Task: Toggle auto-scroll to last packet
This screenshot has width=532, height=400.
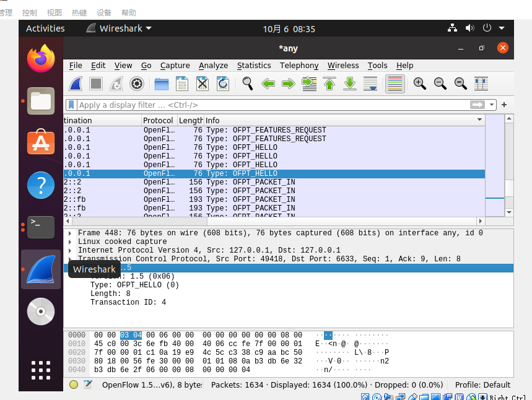Action: tap(370, 84)
